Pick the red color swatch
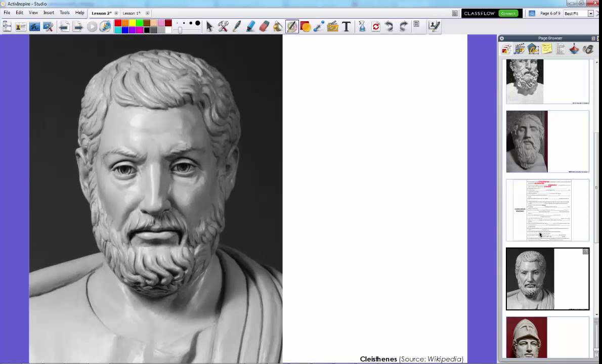 (x=118, y=23)
